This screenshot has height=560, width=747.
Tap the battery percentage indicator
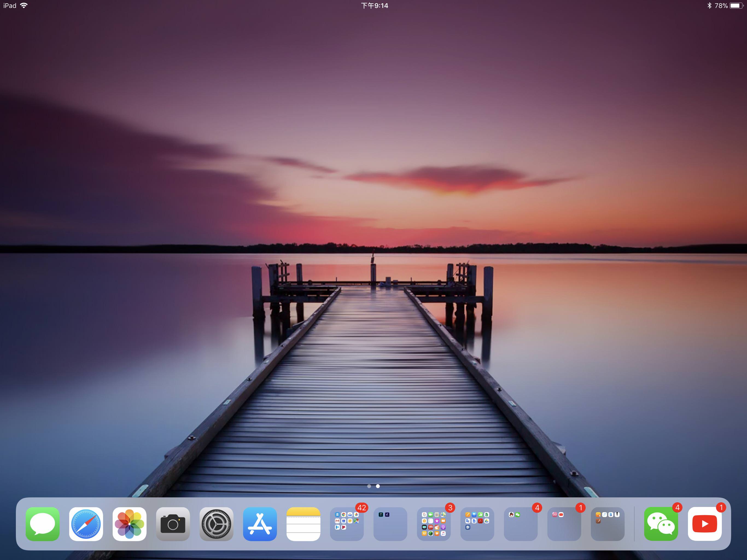[x=721, y=6]
